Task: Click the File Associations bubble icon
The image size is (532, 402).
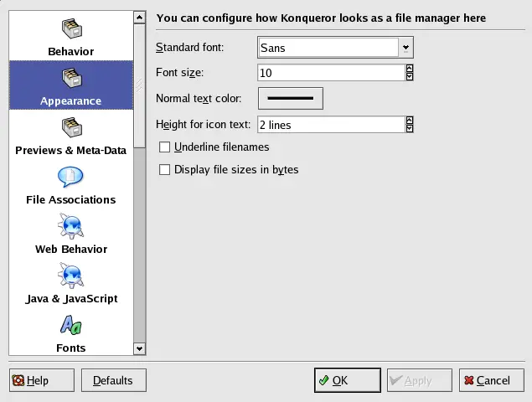Action: tap(71, 177)
